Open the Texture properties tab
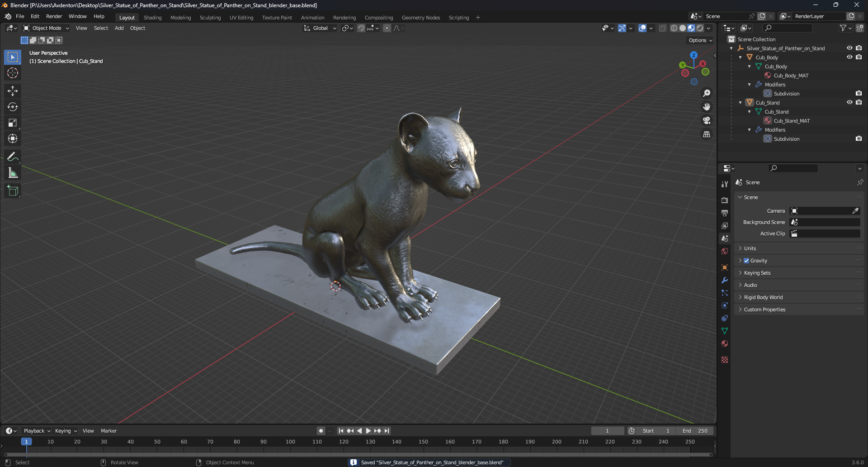Screen dimensions: 868x467 point(725,360)
